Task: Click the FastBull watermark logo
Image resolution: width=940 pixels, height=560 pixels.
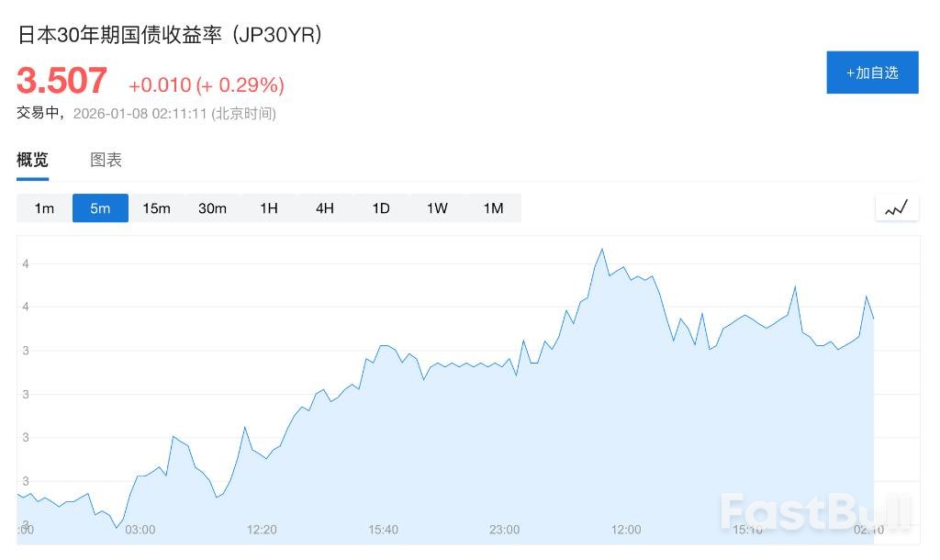Action: click(815, 511)
